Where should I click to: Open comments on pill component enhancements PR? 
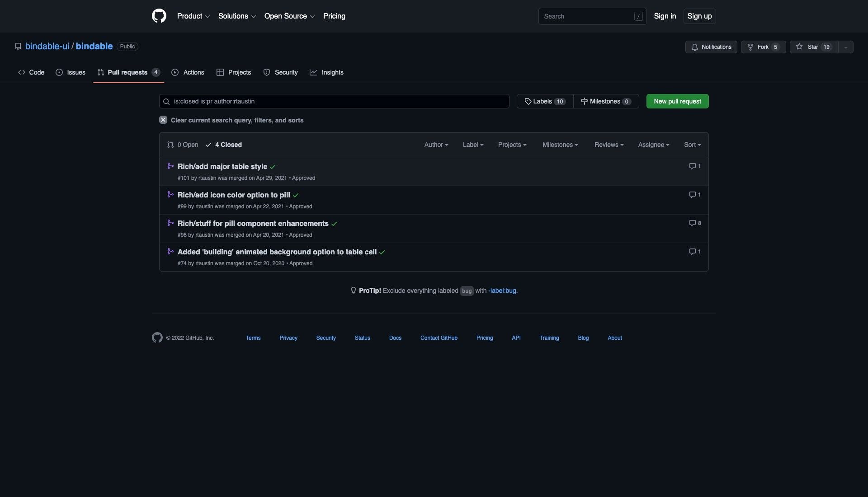(695, 223)
